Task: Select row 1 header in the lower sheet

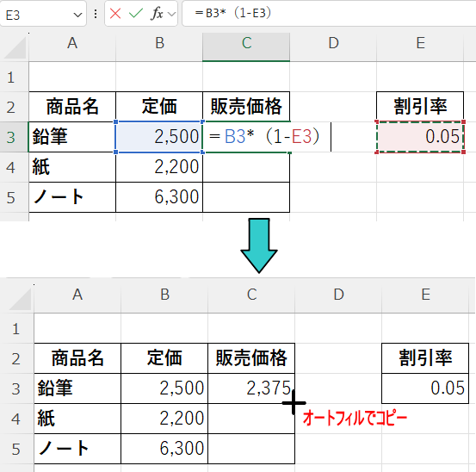Action: pos(16,329)
